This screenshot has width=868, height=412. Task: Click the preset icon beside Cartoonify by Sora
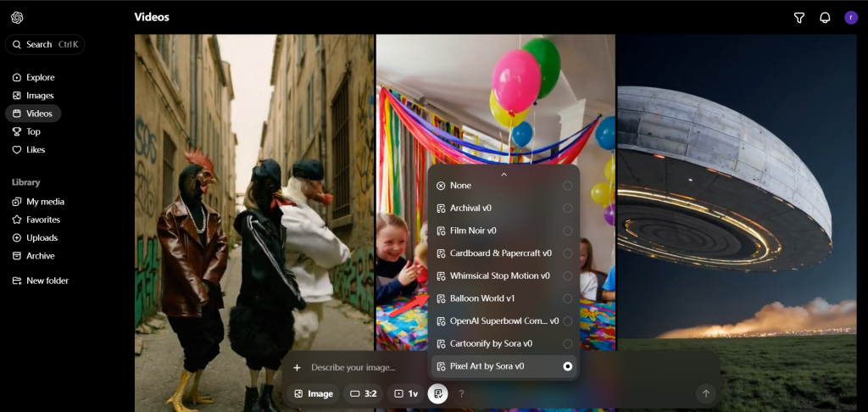pos(441,344)
